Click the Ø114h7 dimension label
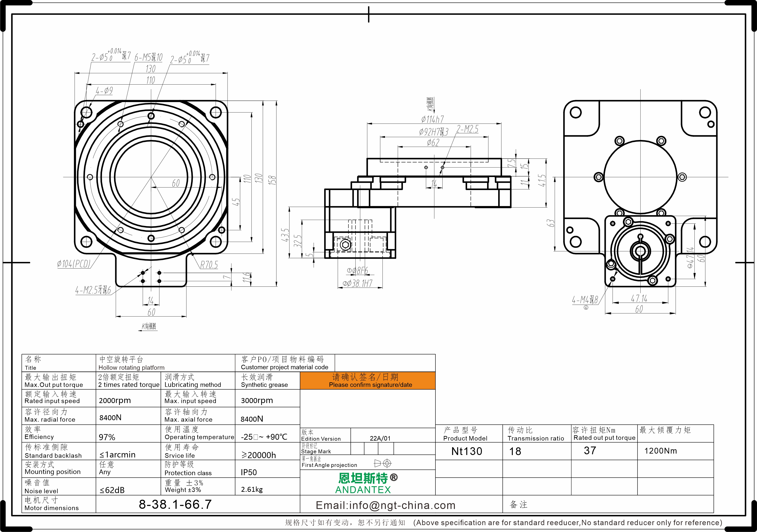This screenshot has height=532, width=757. pyautogui.click(x=432, y=119)
